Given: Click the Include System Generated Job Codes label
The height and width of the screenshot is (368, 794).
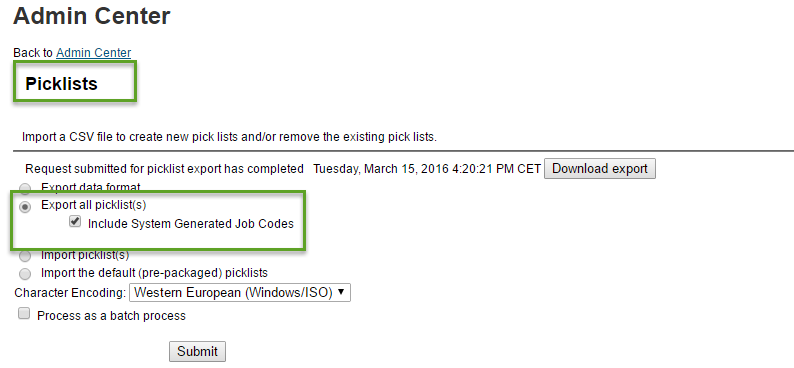Looking at the screenshot, I should [191, 224].
